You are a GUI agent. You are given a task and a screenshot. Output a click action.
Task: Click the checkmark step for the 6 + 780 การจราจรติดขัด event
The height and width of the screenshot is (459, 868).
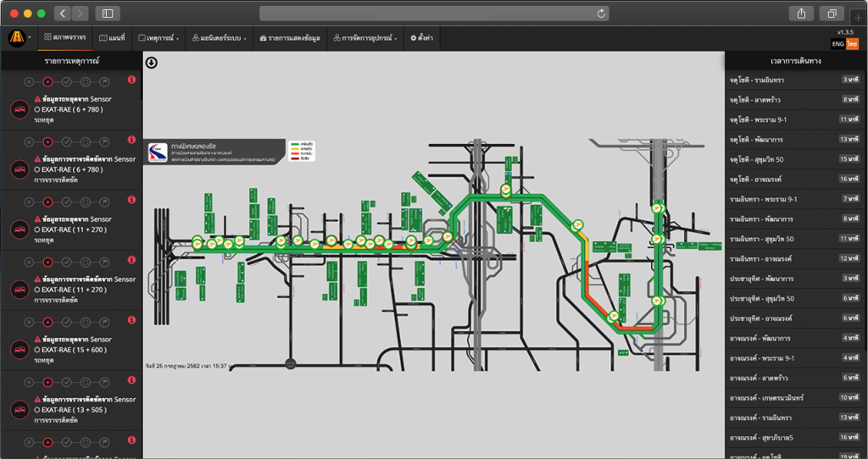[x=66, y=142]
